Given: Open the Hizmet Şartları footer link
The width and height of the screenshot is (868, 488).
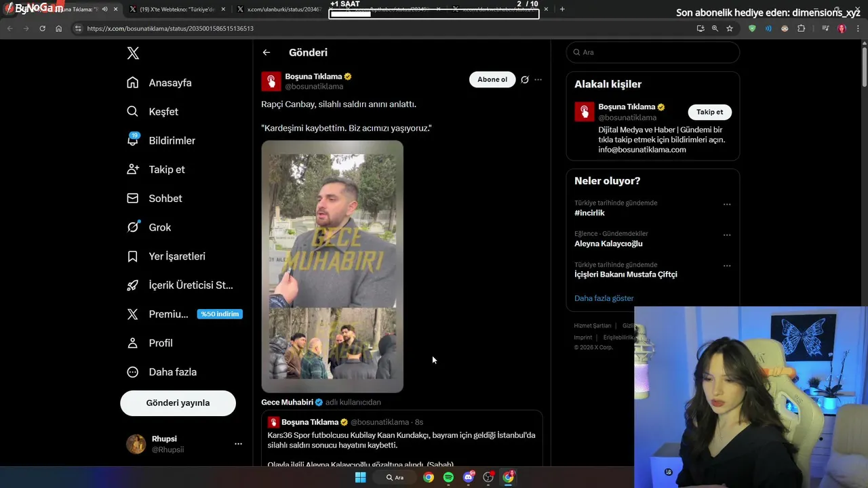Looking at the screenshot, I should click(592, 326).
